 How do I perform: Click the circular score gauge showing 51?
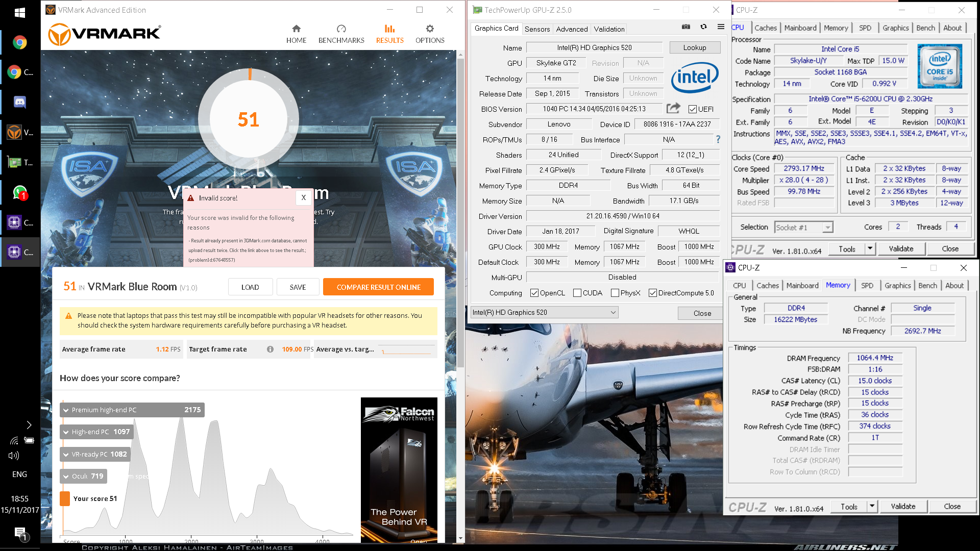[x=249, y=119]
